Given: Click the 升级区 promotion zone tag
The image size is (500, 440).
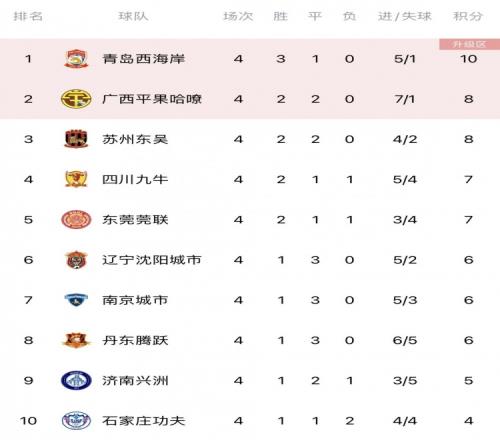Looking at the screenshot, I should click(469, 44).
